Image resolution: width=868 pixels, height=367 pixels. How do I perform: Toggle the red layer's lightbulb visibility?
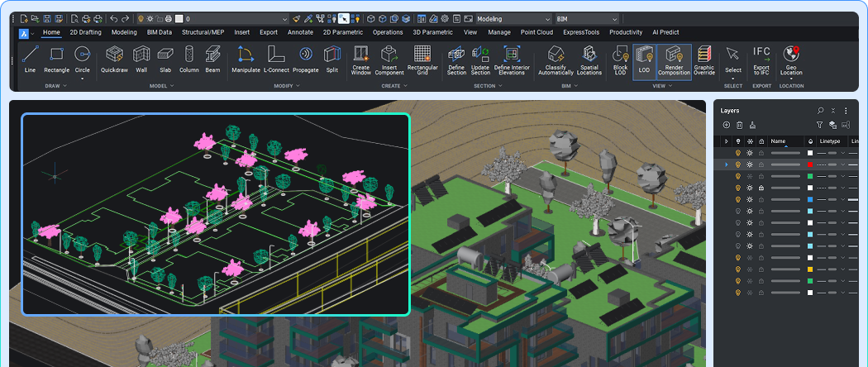(737, 164)
